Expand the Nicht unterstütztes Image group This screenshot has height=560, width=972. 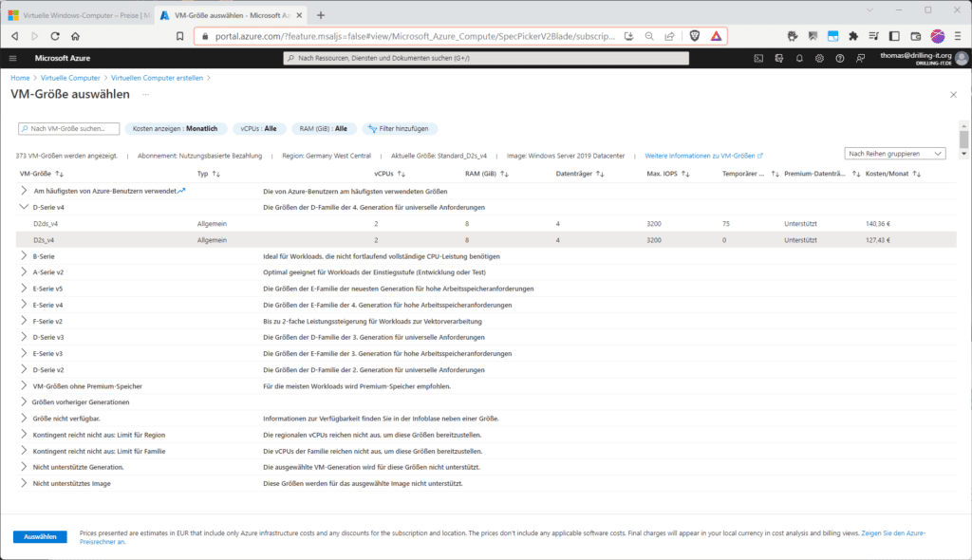[24, 483]
